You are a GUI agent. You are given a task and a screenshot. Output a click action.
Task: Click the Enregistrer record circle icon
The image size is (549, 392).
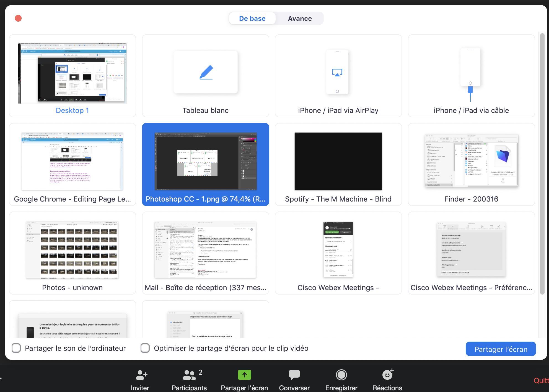[x=341, y=375]
